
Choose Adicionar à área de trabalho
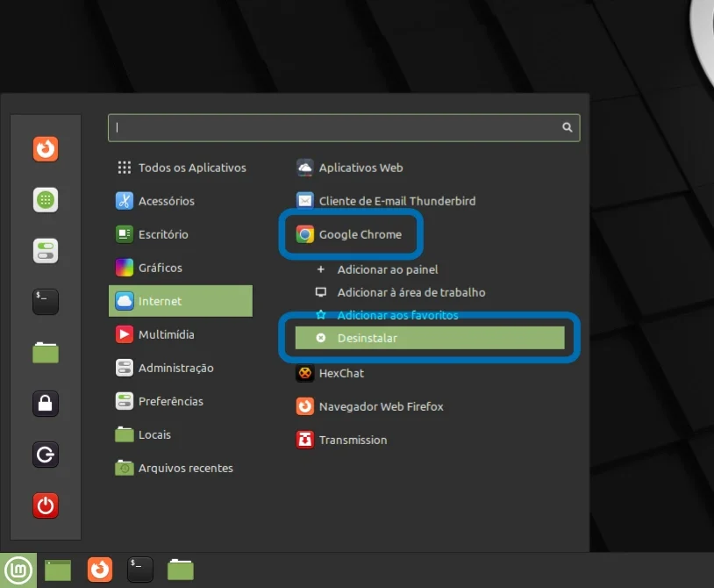click(x=430, y=292)
